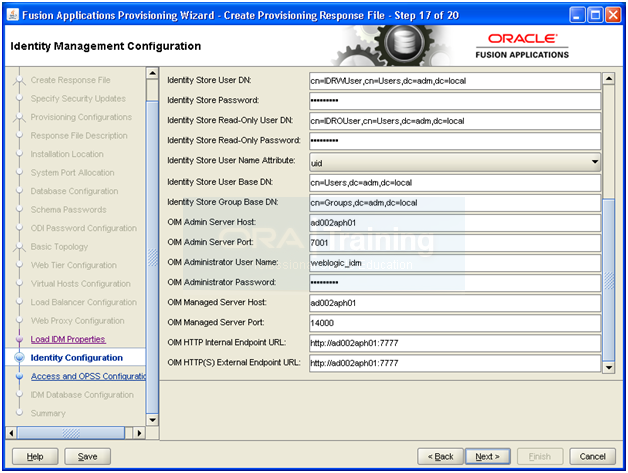Image resolution: width=628 pixels, height=473 pixels.
Task: Edit the OIM Admin Server Host field
Action: tap(455, 223)
